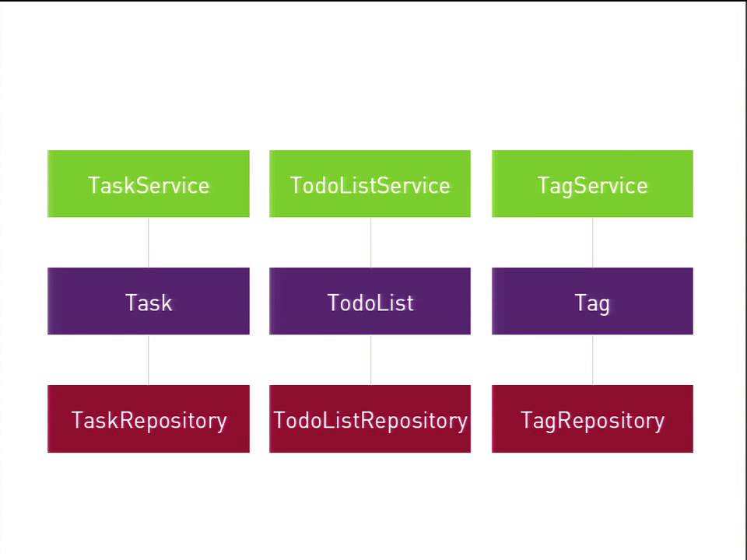Screen dimensions: 747x560
Task: Click the green TaskService box
Action: coord(148,184)
